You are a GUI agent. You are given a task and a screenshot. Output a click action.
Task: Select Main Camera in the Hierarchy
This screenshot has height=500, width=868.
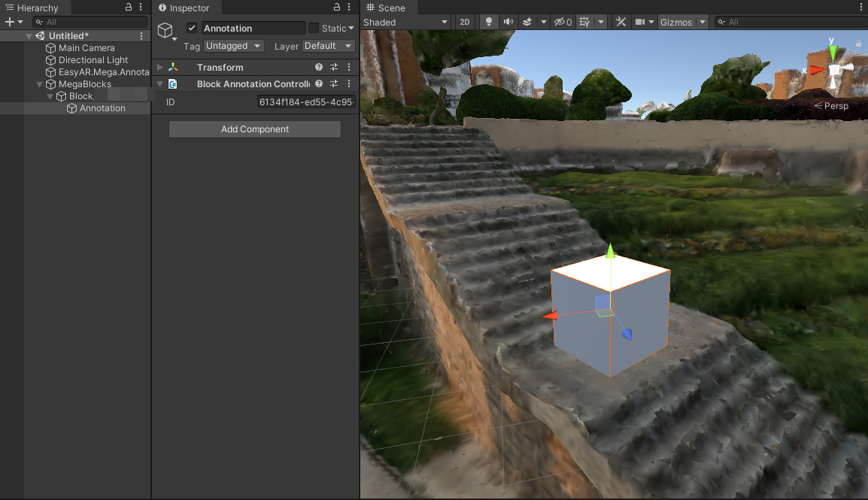[86, 48]
